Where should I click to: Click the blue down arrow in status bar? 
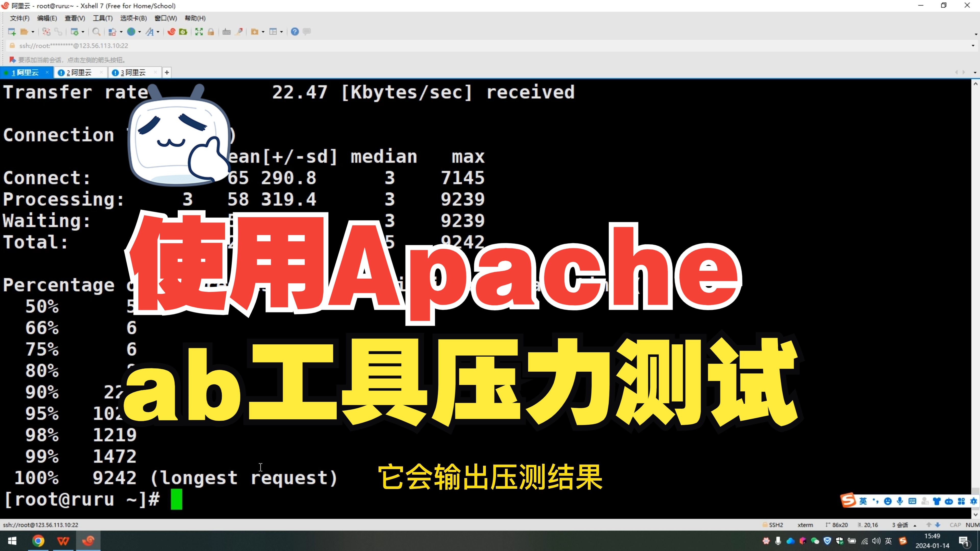(938, 525)
